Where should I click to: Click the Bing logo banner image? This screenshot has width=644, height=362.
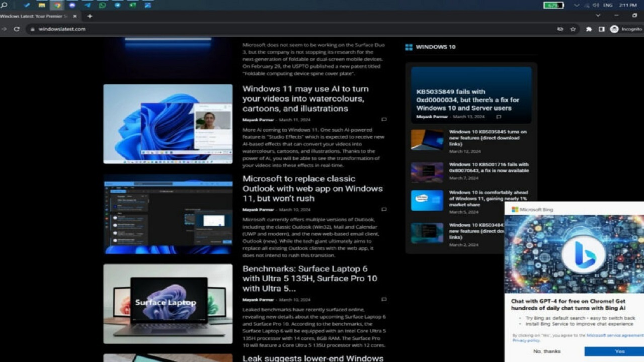coord(574,254)
